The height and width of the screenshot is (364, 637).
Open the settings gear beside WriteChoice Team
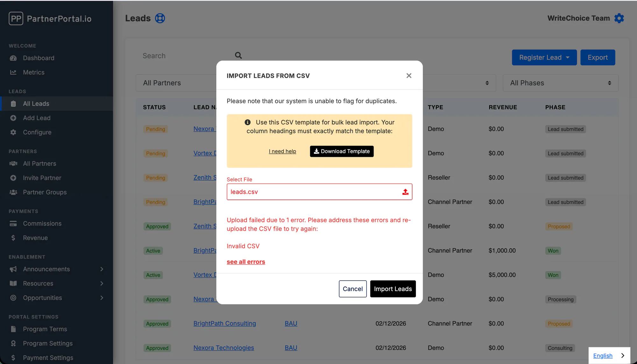(619, 18)
